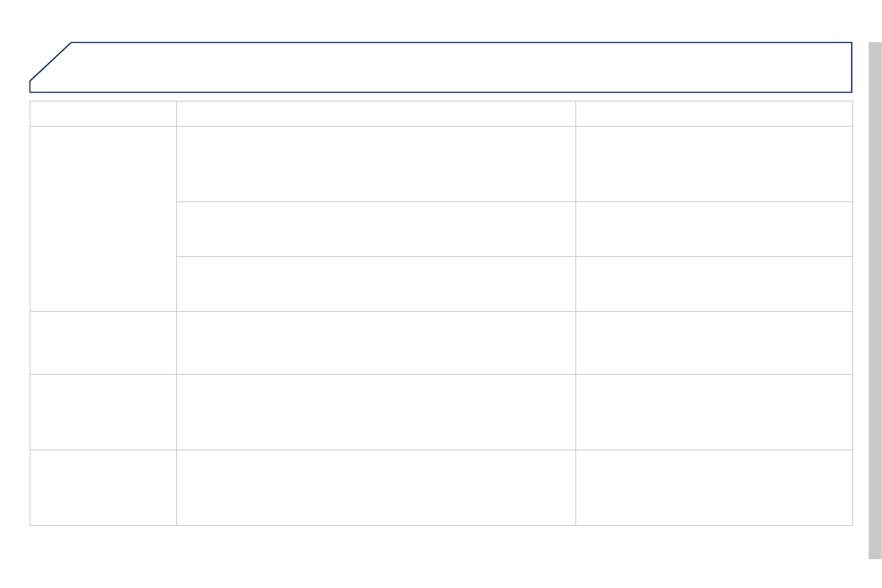Click last column cell in third-from-last row
The width and height of the screenshot is (882, 588).
click(714, 342)
